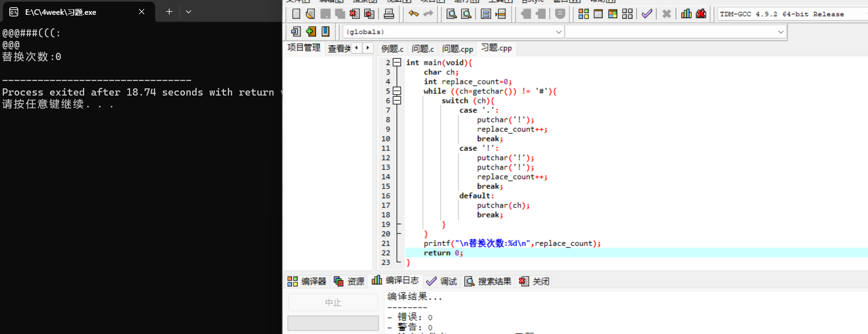The height and width of the screenshot is (334, 868).
Task: Open the empty function list dropdown
Action: tap(675, 32)
